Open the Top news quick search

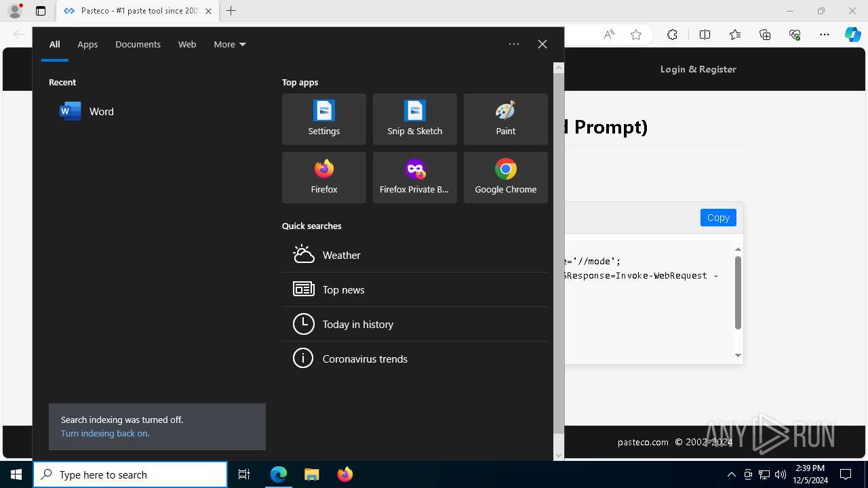coord(415,289)
